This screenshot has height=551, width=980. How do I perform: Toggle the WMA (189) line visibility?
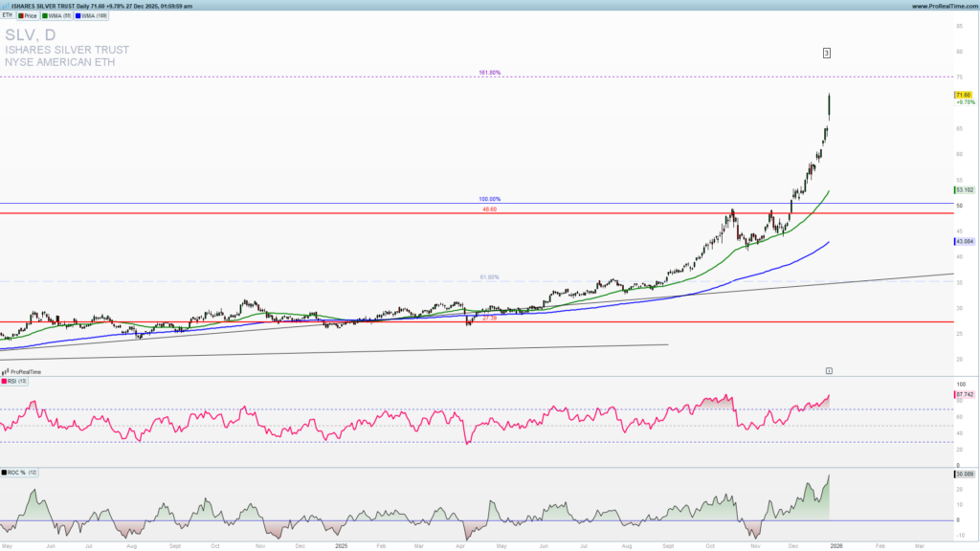pyautogui.click(x=90, y=15)
